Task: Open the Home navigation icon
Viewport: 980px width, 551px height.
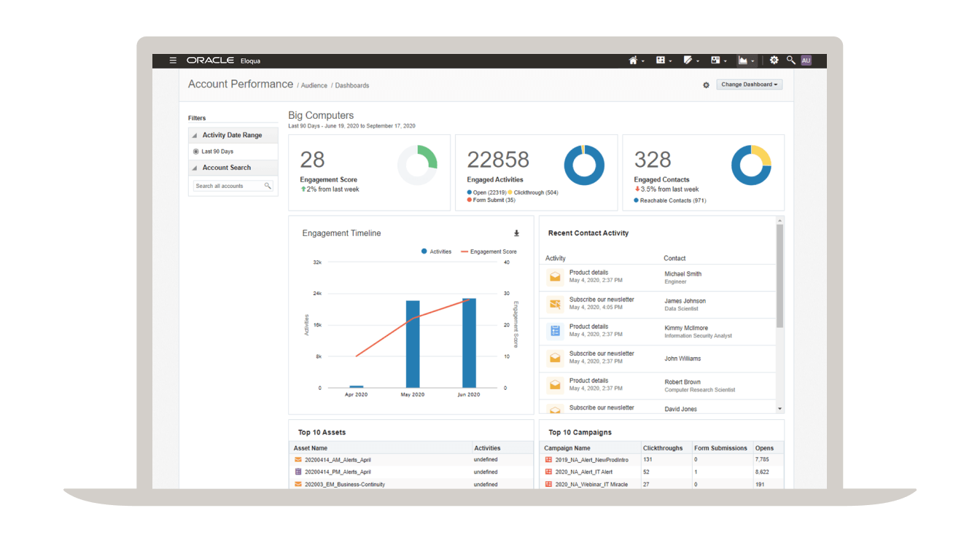Action: (633, 60)
